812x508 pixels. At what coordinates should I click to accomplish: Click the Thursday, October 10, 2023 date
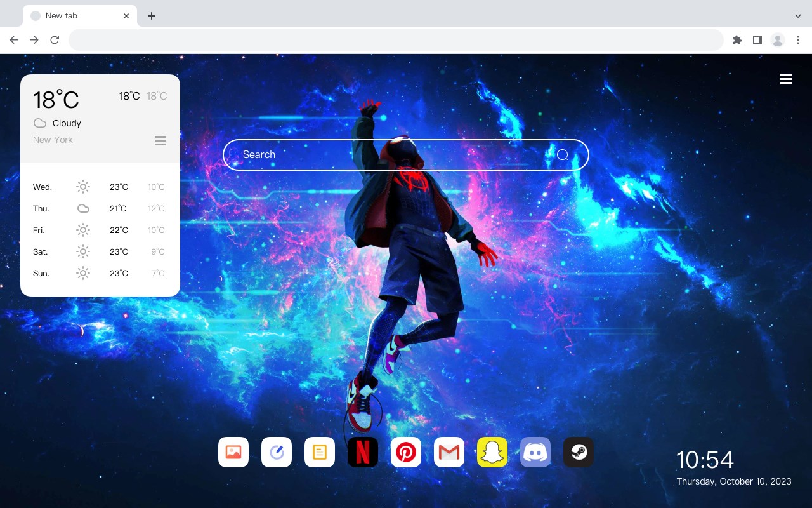(734, 481)
